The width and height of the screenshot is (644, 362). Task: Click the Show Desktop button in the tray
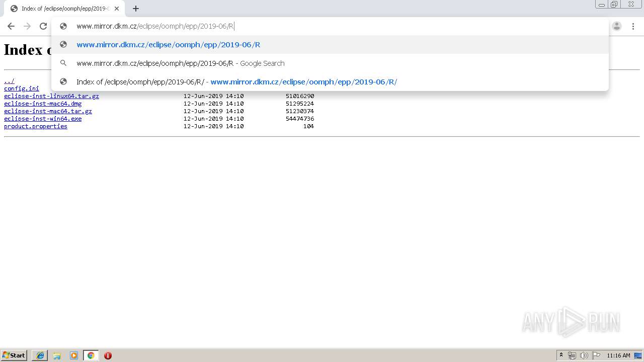[x=638, y=355]
